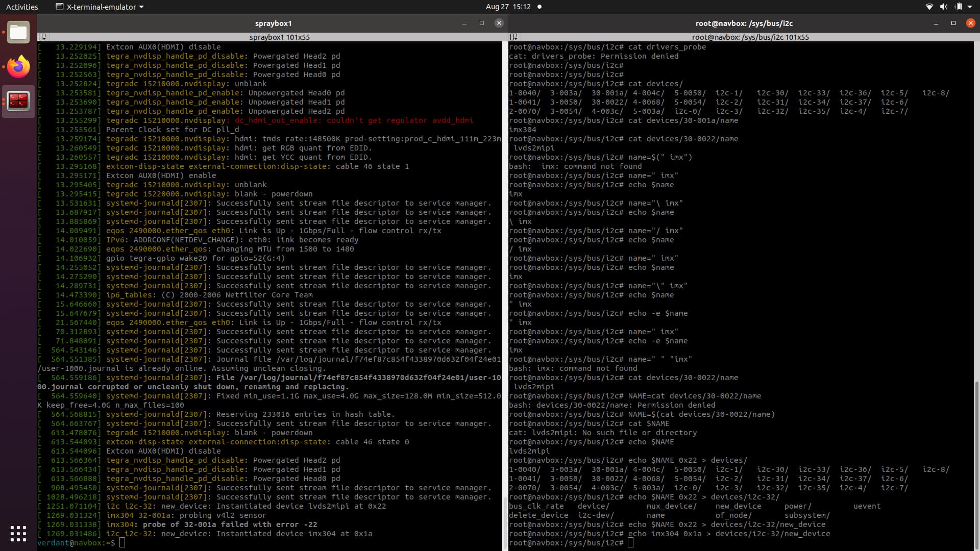Click the volume speaker icon
This screenshot has height=551, width=980.
pyautogui.click(x=943, y=7)
